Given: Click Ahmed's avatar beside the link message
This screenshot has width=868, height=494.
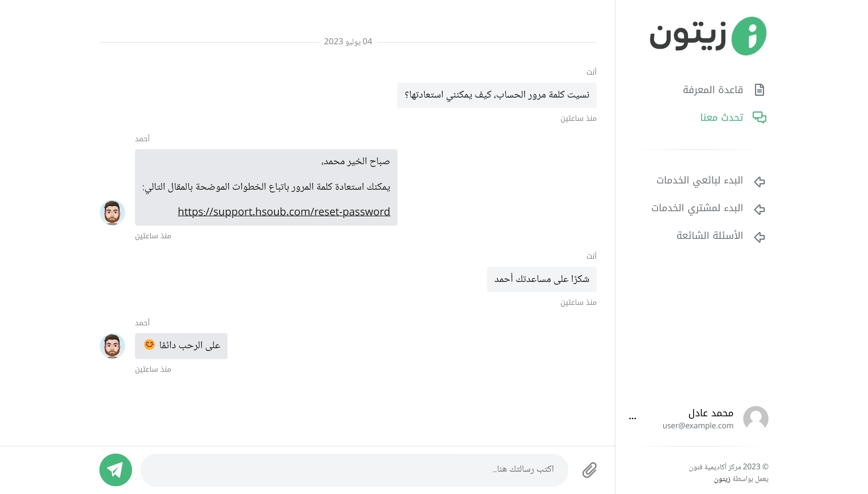Looking at the screenshot, I should coord(112,212).
